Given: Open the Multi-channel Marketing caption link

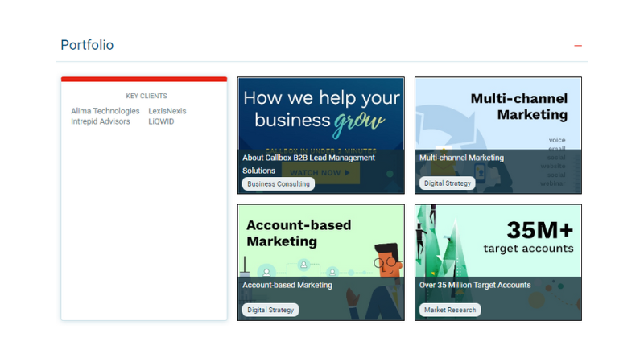Looking at the screenshot, I should click(461, 158).
